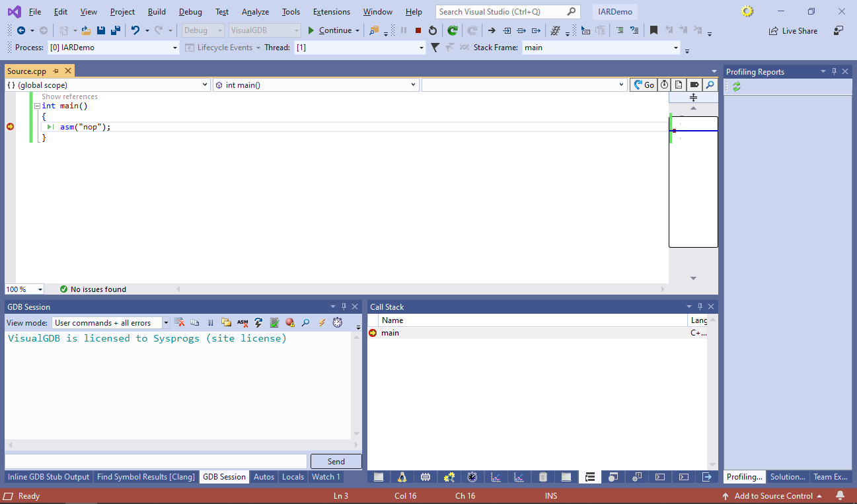Open the Thread dropdown showing [1]
This screenshot has height=504, width=857.
pos(359,48)
